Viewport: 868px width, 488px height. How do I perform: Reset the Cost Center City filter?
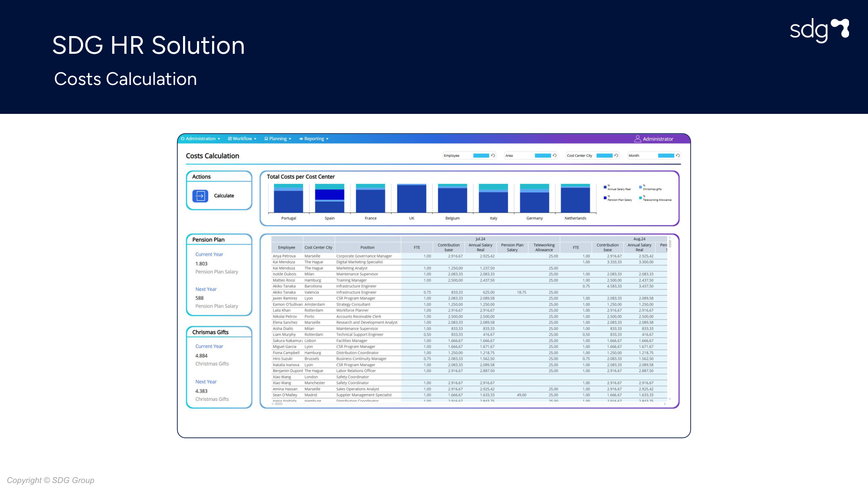616,155
